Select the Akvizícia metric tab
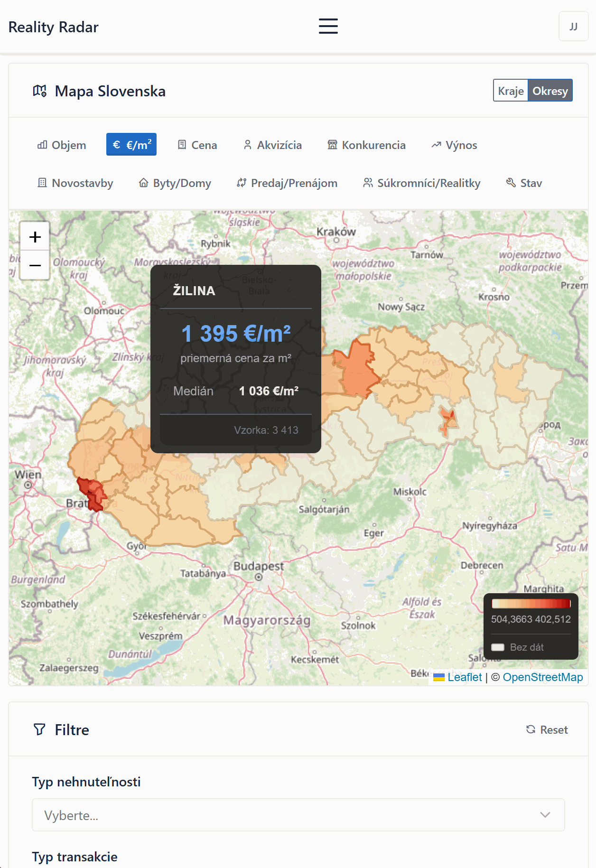Image resolution: width=596 pixels, height=868 pixels. 272,145
